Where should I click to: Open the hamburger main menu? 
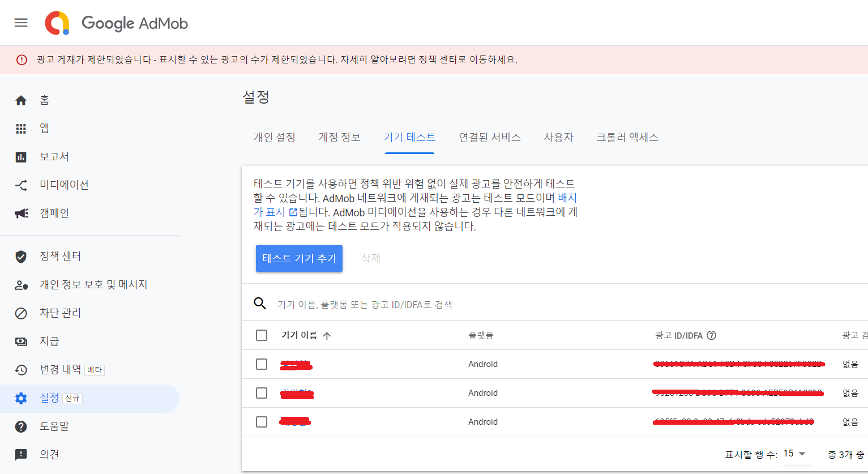pyautogui.click(x=21, y=23)
